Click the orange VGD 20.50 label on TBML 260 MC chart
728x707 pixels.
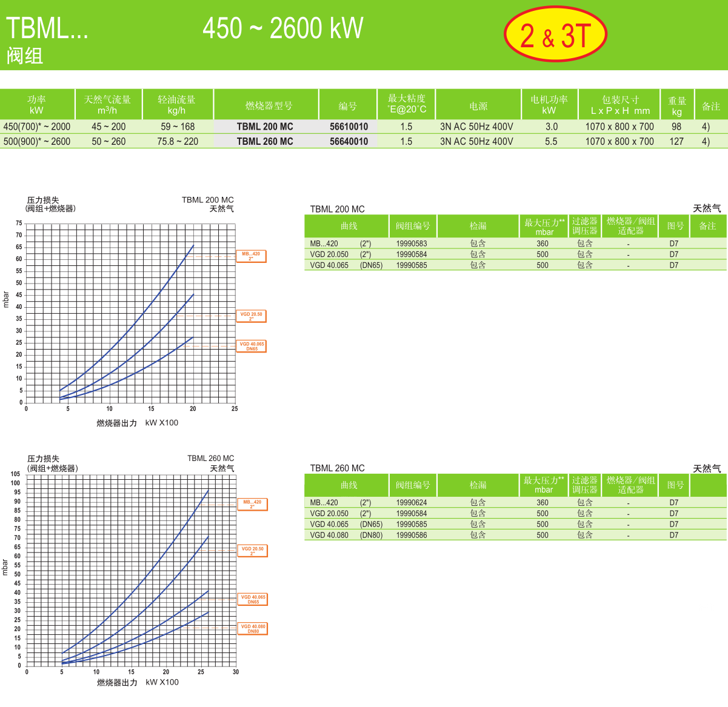click(x=252, y=551)
